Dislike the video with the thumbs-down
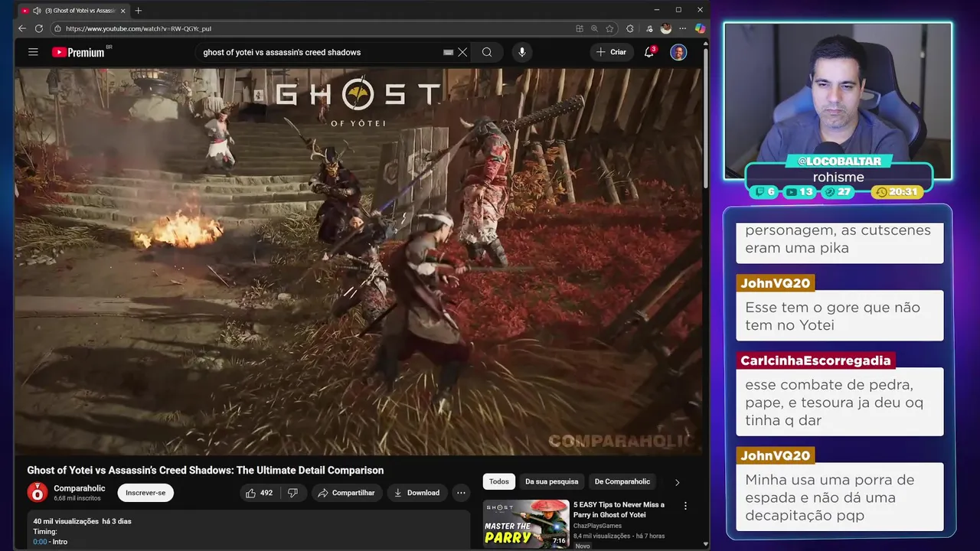This screenshot has height=551, width=980. [292, 493]
